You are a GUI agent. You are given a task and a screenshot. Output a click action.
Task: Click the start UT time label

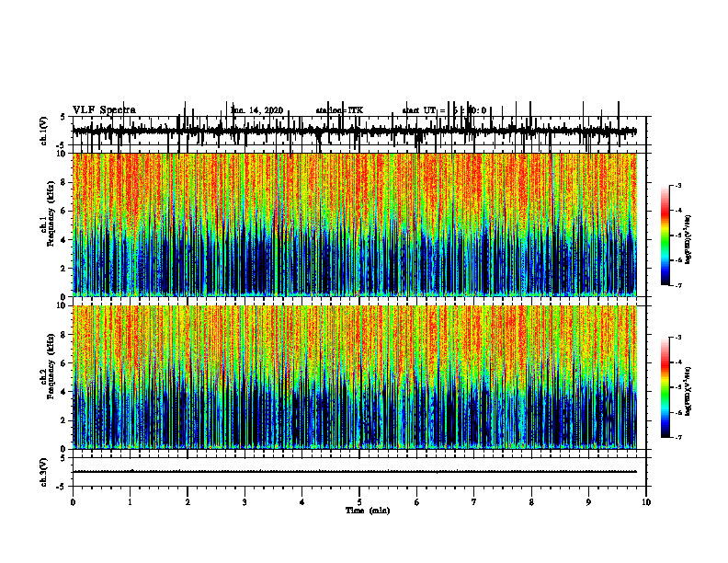click(444, 110)
